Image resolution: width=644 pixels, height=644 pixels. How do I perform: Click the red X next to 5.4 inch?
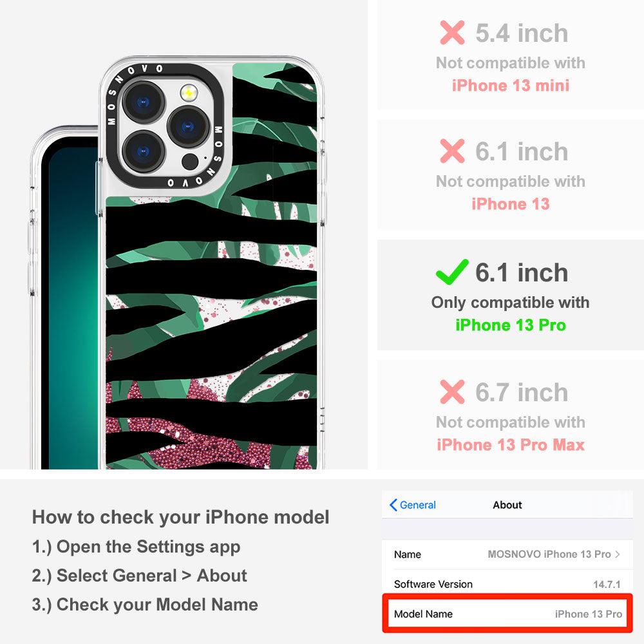pos(452,32)
